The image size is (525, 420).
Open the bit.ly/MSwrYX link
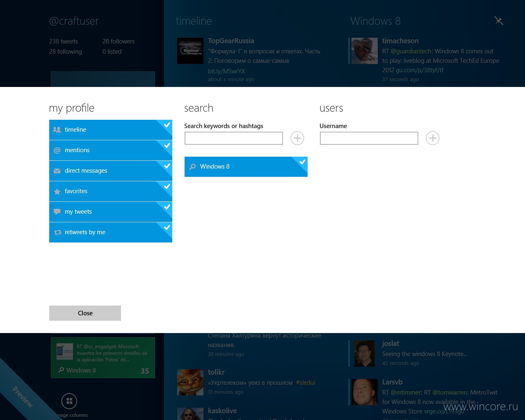(x=226, y=71)
